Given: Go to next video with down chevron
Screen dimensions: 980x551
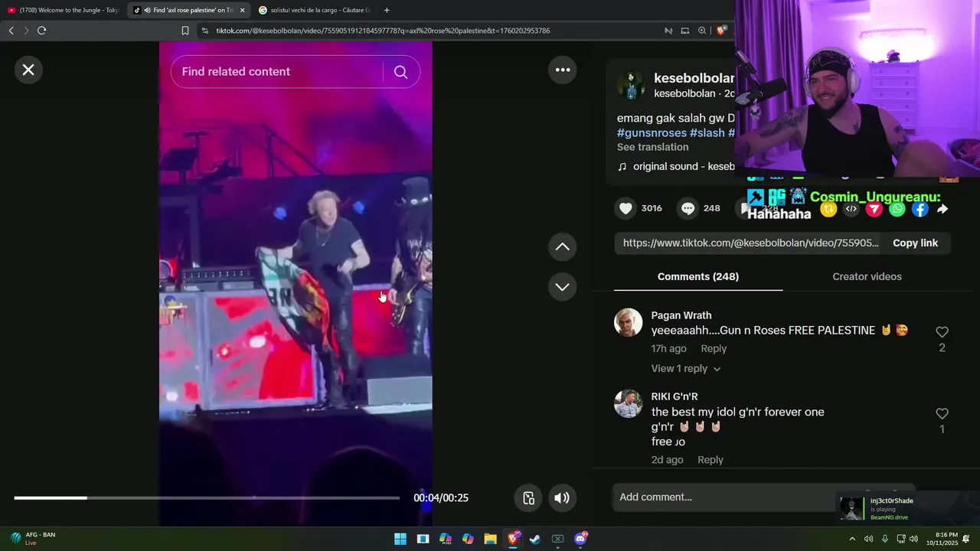Looking at the screenshot, I should pyautogui.click(x=562, y=286).
